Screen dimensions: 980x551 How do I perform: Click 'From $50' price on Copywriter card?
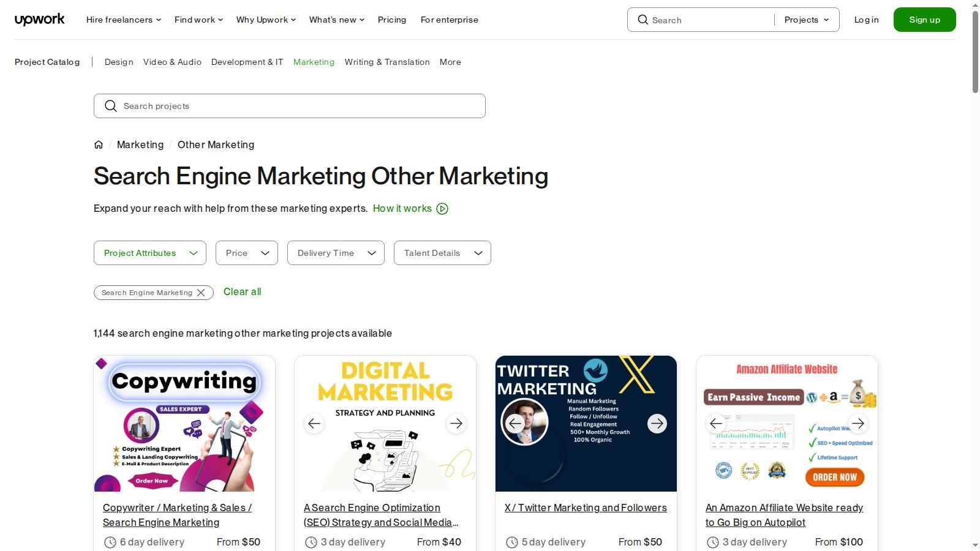[x=238, y=542]
